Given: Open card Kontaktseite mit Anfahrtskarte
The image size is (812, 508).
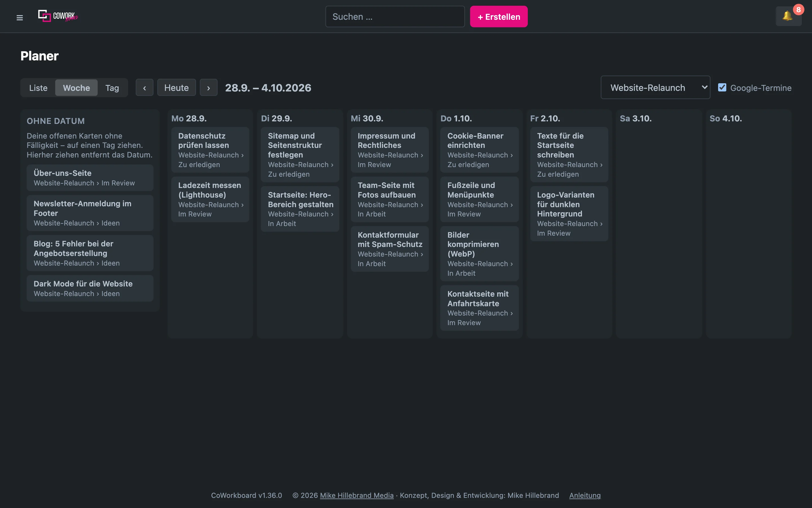Looking at the screenshot, I should (x=480, y=308).
